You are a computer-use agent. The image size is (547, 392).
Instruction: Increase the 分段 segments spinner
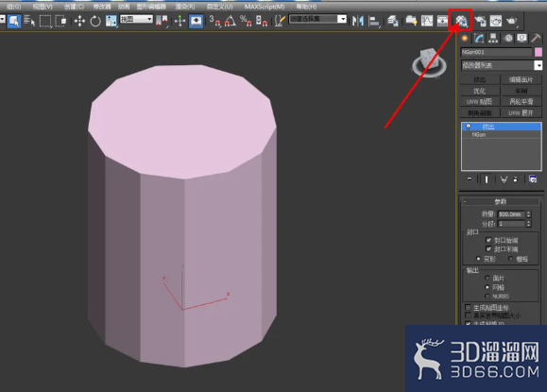pyautogui.click(x=529, y=221)
